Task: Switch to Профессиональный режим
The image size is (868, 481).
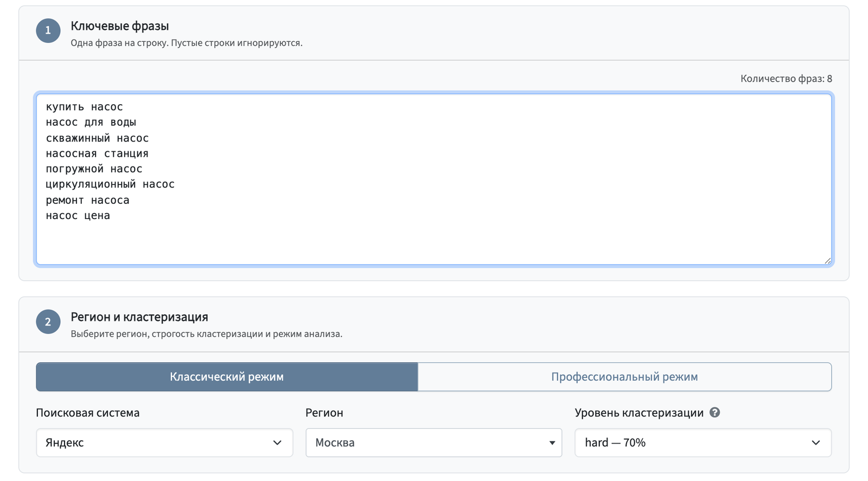Action: pos(624,377)
